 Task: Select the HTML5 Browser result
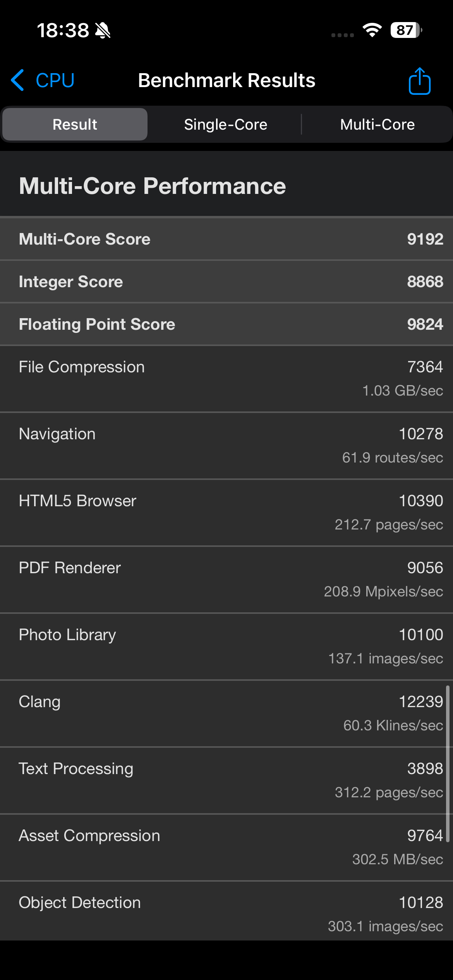click(x=226, y=512)
